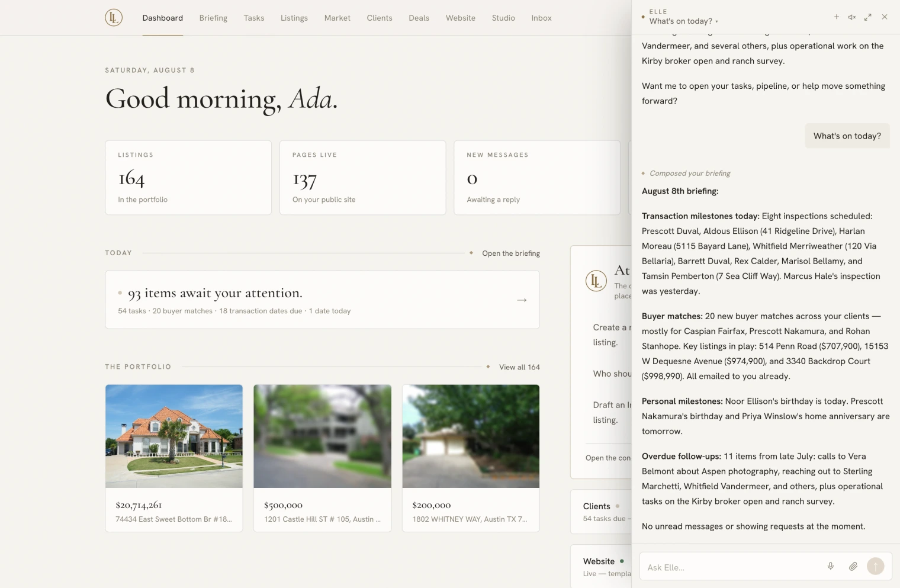
Task: Click the arrow on the 93 items card
Action: [x=522, y=300]
